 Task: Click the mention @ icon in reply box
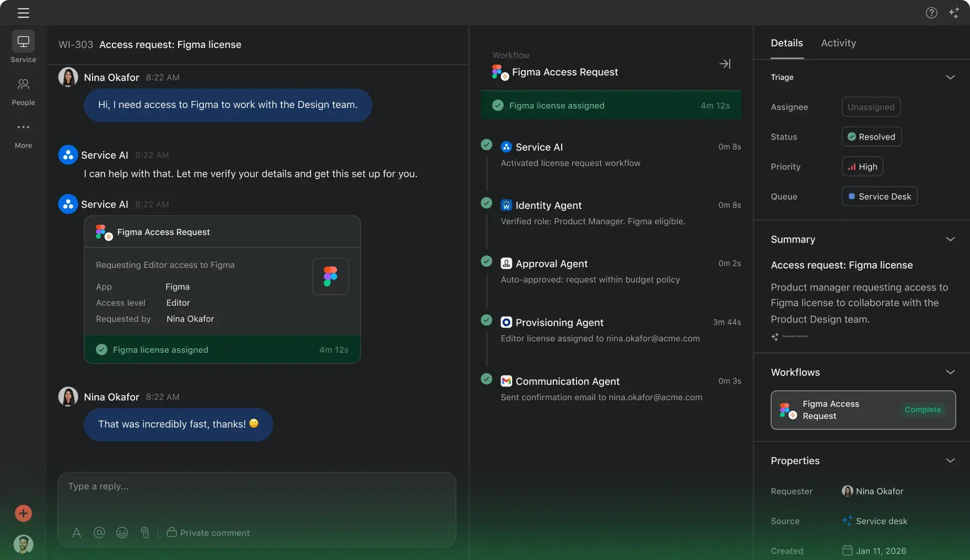pyautogui.click(x=99, y=532)
